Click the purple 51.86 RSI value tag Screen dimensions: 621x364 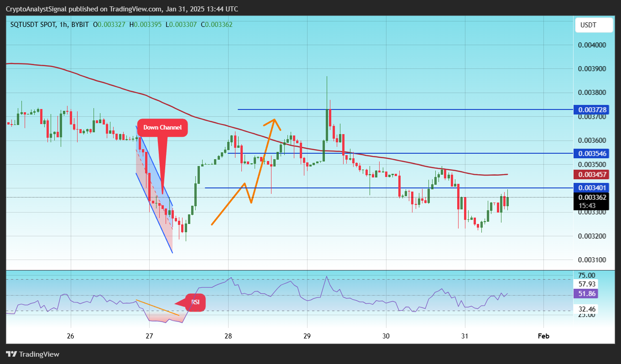(586, 294)
